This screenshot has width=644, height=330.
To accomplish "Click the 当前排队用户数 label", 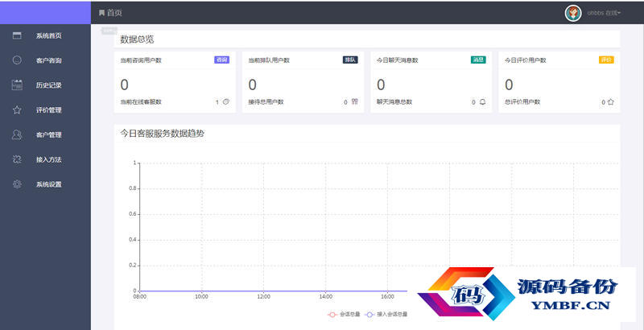I will (x=269, y=60).
